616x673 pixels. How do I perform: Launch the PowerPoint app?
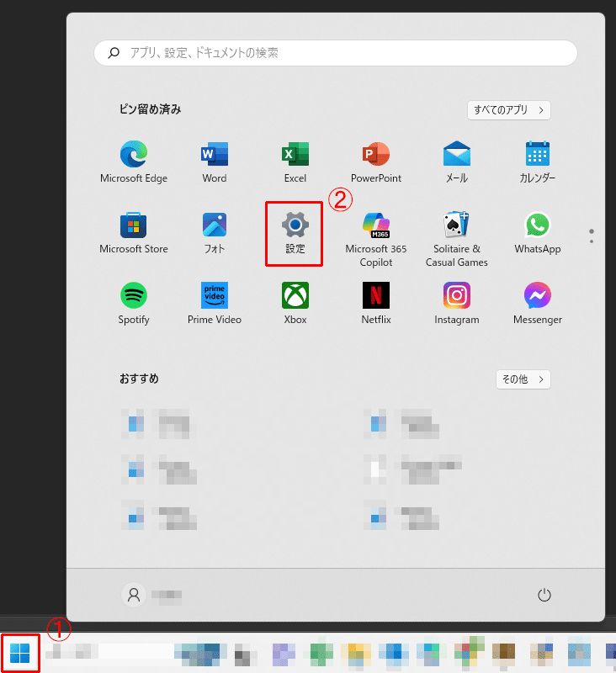pos(375,162)
